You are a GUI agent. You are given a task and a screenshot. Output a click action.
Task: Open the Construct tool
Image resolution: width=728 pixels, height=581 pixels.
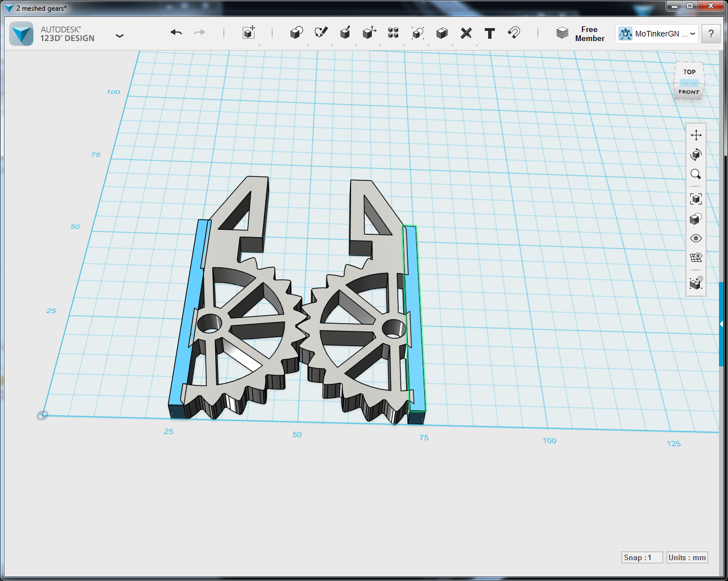click(344, 33)
